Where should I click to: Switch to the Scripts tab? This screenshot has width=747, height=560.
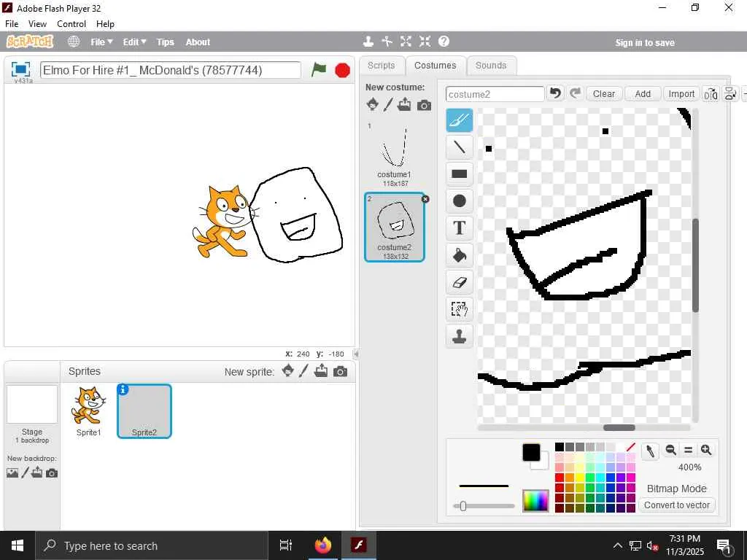[x=381, y=65]
